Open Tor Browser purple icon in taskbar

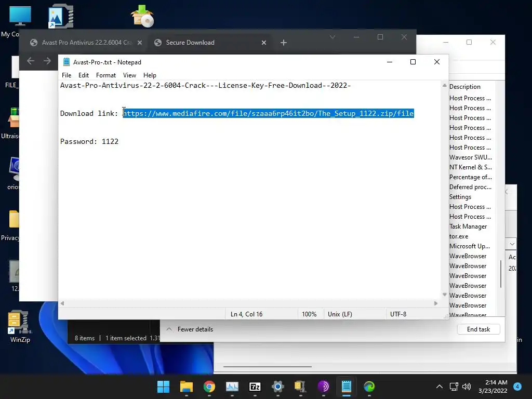click(x=323, y=387)
